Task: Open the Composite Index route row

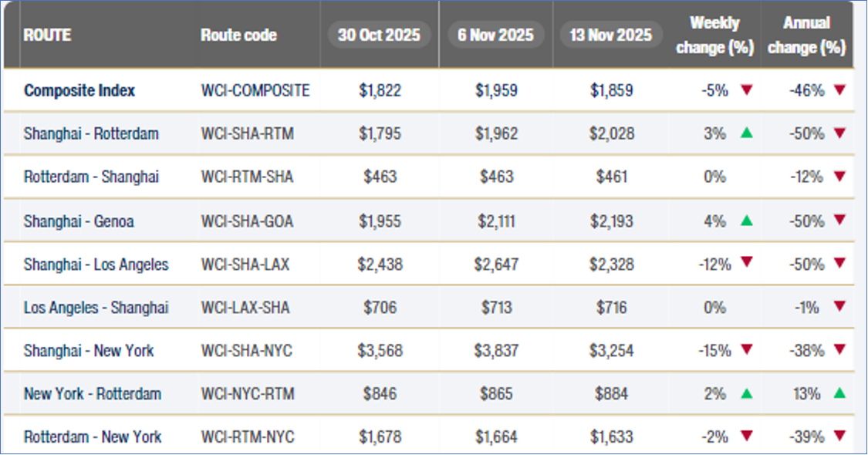Action: tap(79, 90)
